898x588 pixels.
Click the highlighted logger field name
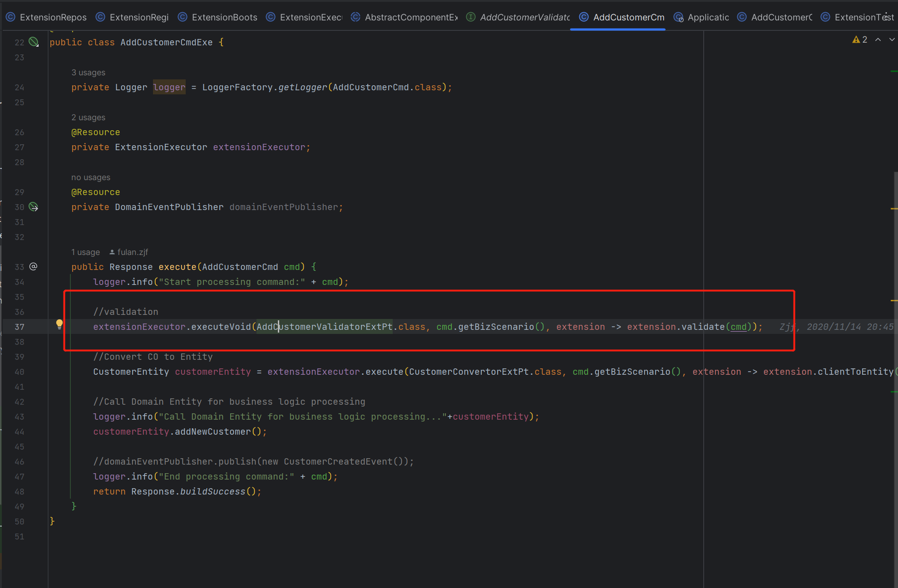tap(169, 87)
